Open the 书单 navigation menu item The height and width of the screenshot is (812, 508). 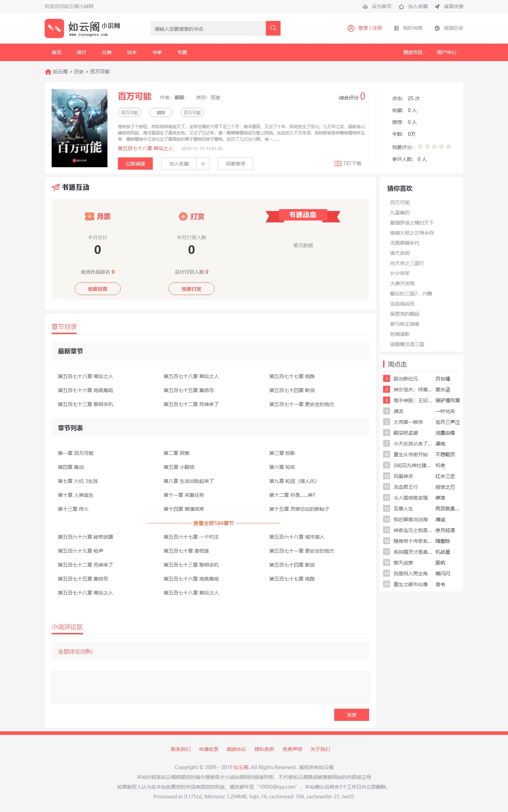click(157, 52)
